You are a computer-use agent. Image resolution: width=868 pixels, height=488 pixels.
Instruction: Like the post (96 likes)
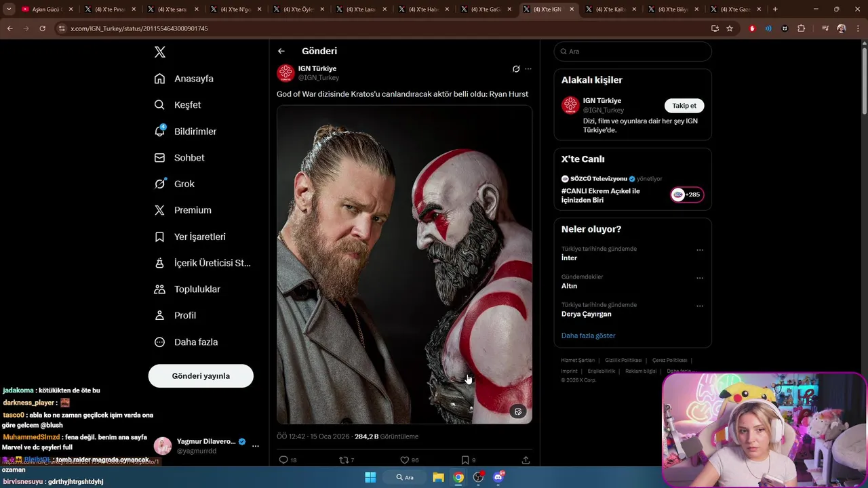point(409,460)
